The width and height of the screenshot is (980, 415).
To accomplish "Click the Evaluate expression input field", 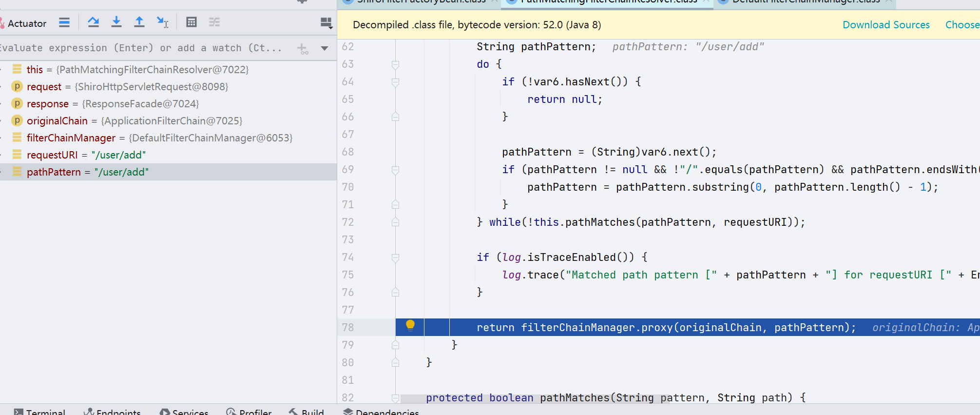I will tap(141, 48).
